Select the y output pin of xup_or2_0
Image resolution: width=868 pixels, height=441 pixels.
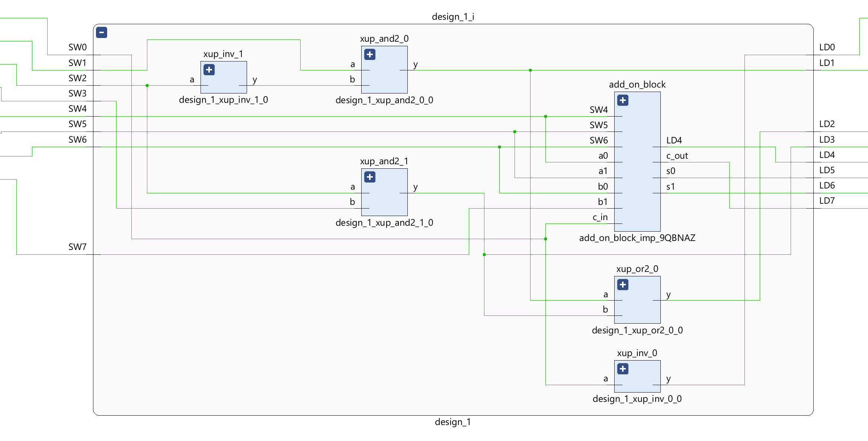tap(668, 295)
